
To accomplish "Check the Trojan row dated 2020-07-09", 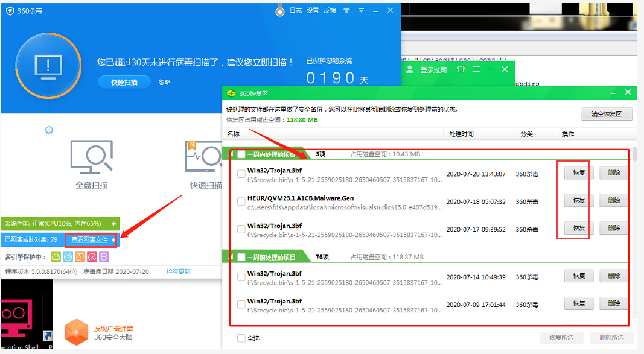I will coord(241,305).
